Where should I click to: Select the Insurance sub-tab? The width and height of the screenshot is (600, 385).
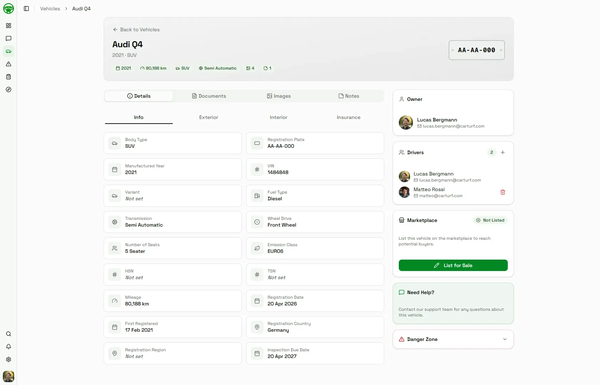pos(349,117)
